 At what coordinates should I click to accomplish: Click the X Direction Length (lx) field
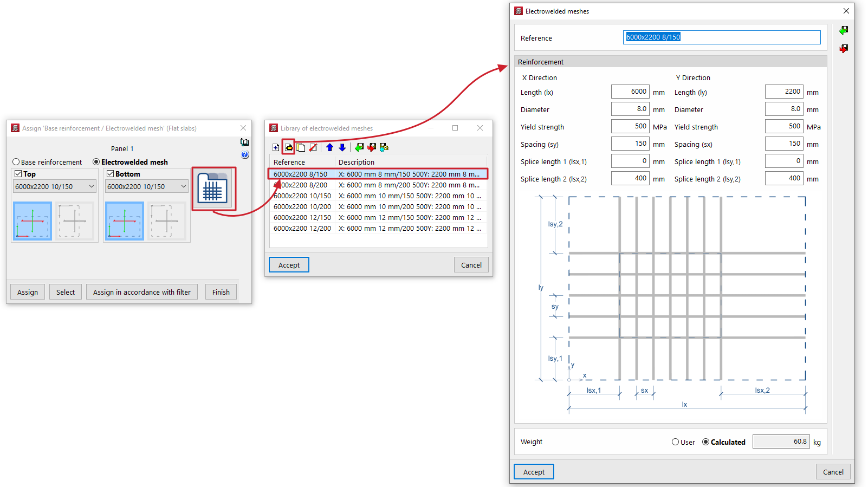click(630, 92)
